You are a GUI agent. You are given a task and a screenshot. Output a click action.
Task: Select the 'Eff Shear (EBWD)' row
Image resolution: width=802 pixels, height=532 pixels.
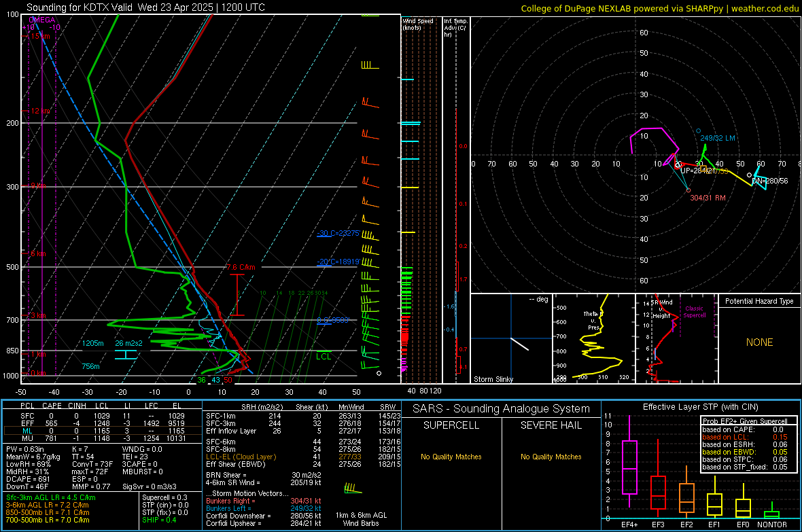pos(303,464)
